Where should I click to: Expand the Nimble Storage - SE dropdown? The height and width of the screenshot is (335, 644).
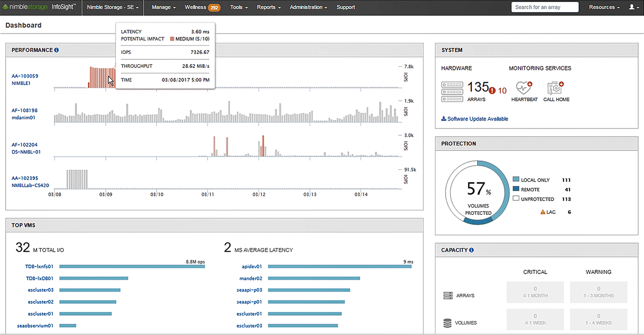(x=113, y=7)
